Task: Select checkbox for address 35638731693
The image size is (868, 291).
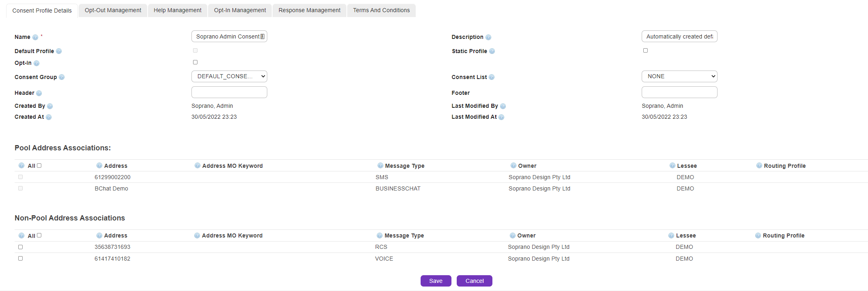Action: coord(20,247)
